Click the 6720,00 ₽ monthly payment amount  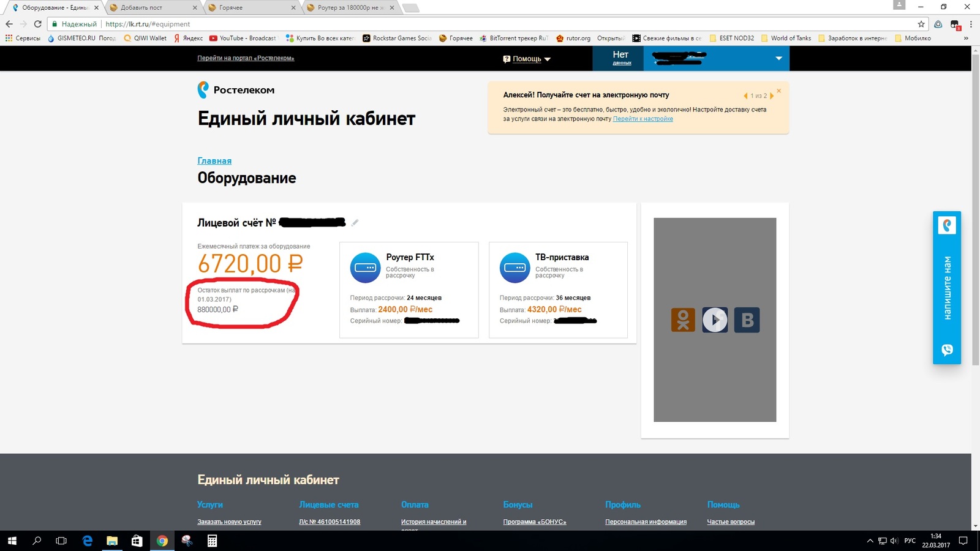(x=250, y=264)
